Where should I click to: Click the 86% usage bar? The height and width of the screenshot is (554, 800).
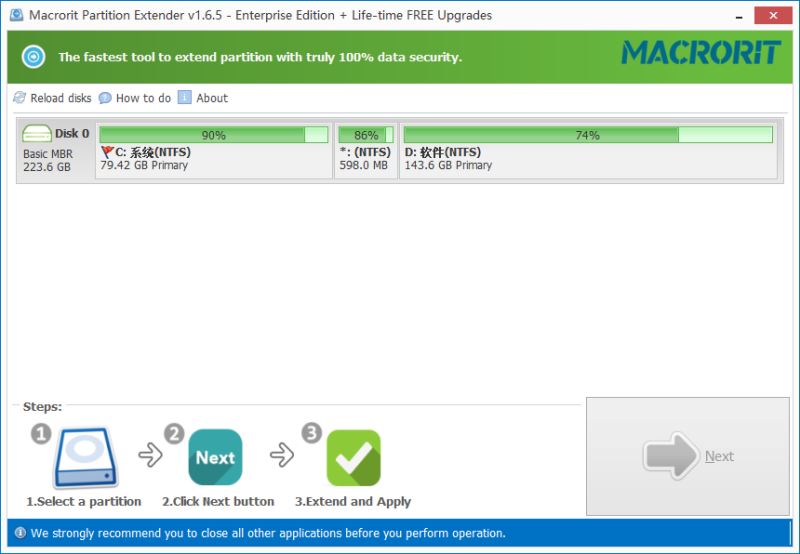pyautogui.click(x=366, y=135)
